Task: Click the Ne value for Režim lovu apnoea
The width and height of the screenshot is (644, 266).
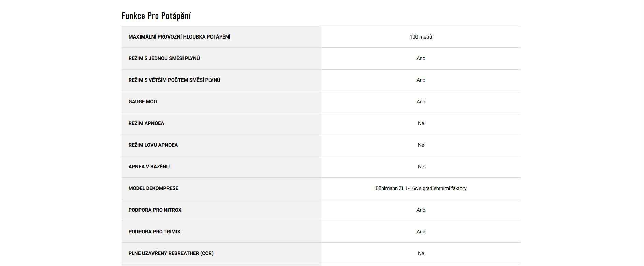Action: coord(421,145)
